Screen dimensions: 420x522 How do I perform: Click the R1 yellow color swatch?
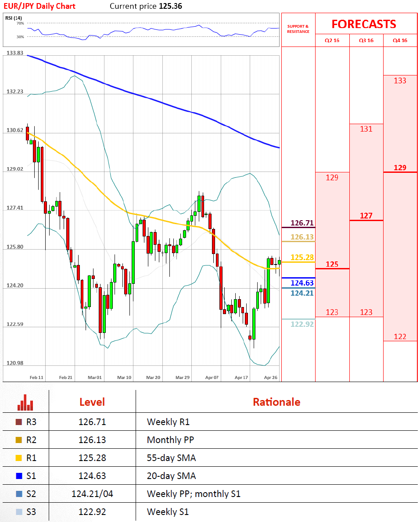click(x=19, y=458)
